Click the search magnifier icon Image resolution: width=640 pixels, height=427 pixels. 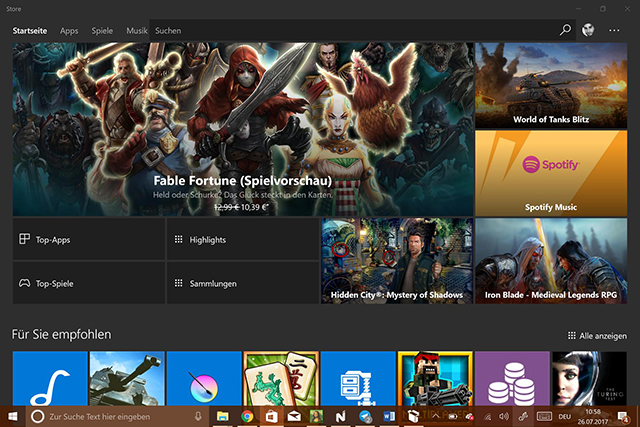[x=565, y=30]
